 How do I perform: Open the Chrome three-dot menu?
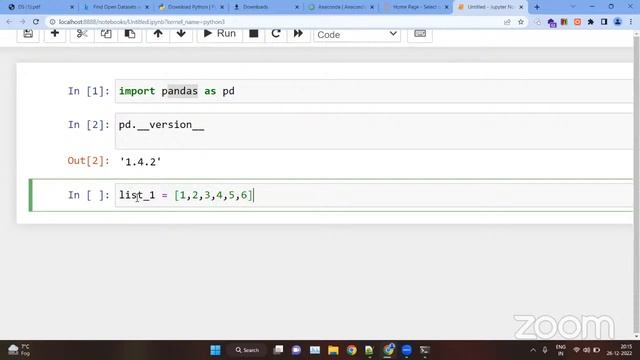(x=631, y=22)
